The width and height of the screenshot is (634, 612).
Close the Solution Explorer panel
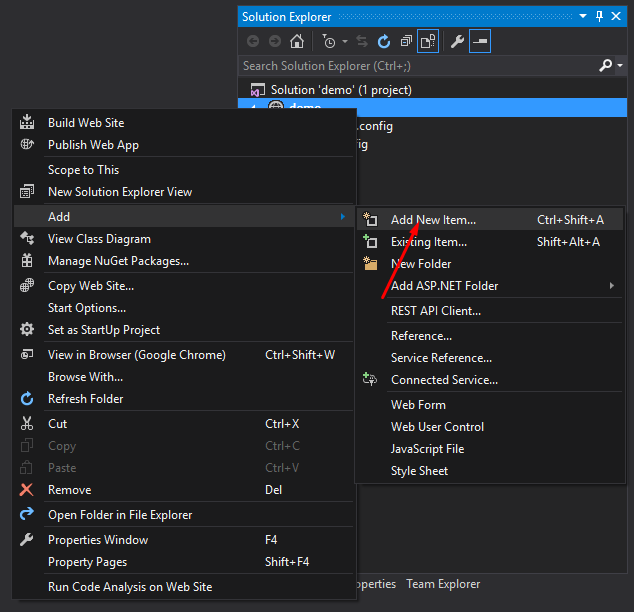click(616, 16)
